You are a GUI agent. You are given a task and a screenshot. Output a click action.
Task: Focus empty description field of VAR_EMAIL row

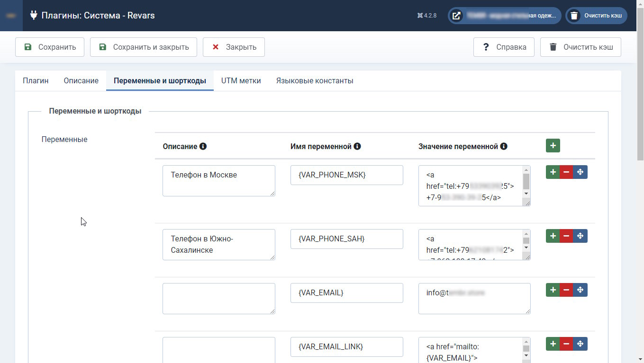click(x=219, y=299)
